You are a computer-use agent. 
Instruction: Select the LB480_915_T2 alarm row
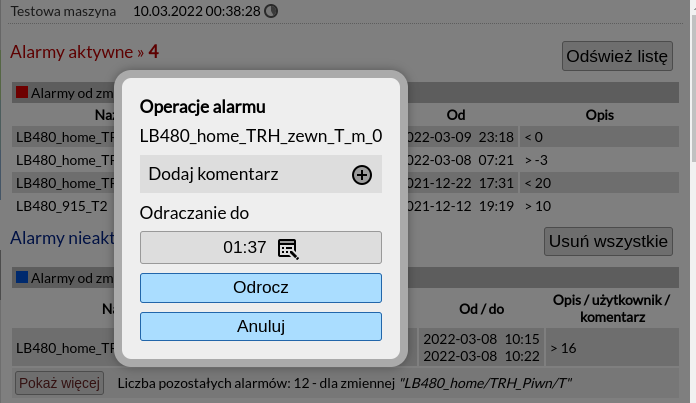pyautogui.click(x=345, y=206)
